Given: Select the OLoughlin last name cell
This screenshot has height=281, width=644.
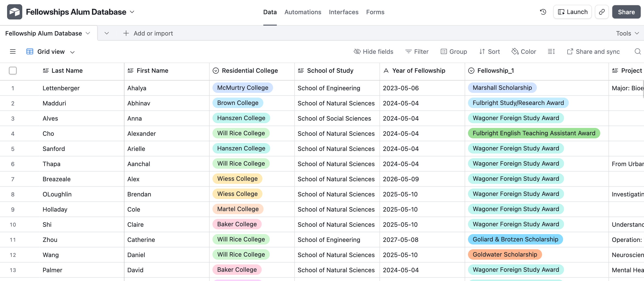Looking at the screenshot, I should (x=81, y=194).
